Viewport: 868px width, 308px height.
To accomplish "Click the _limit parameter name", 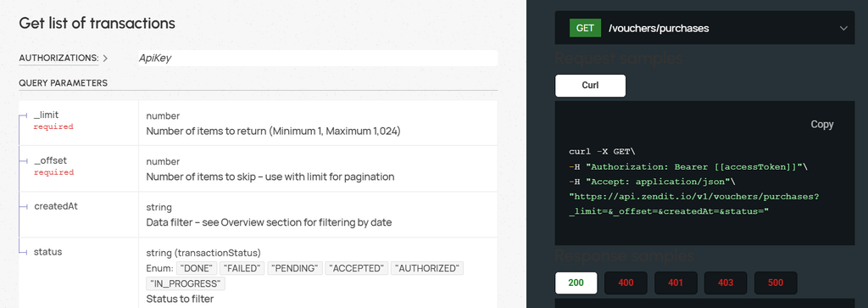I will [x=46, y=115].
